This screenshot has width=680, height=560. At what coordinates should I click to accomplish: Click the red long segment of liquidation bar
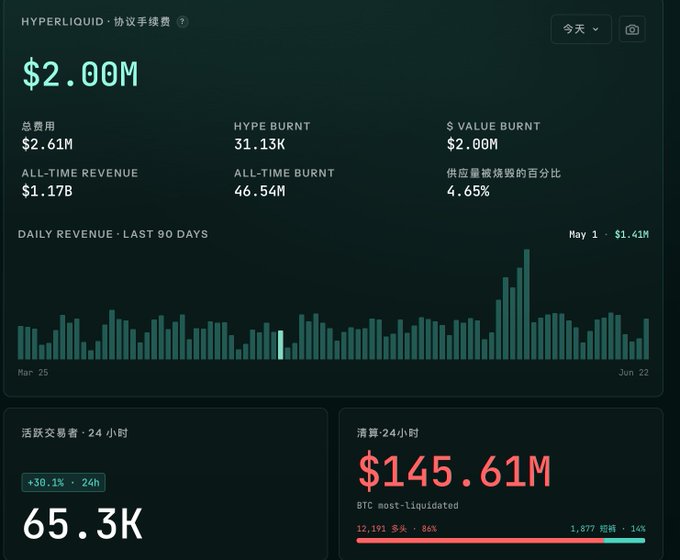click(x=480, y=540)
